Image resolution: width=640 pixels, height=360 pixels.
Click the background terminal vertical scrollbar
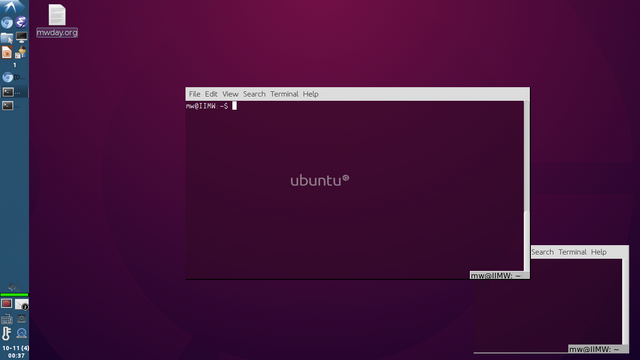625,301
